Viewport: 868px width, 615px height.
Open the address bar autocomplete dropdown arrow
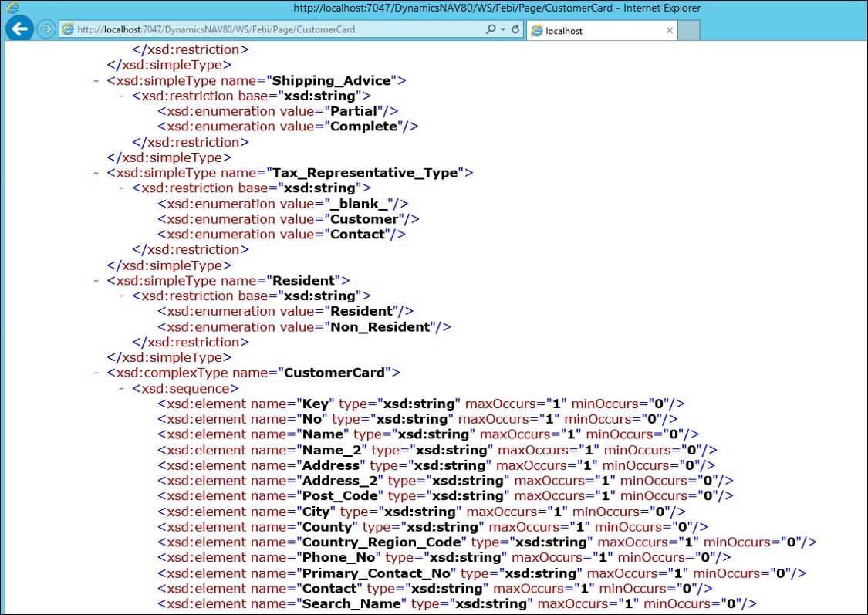pyautogui.click(x=503, y=29)
